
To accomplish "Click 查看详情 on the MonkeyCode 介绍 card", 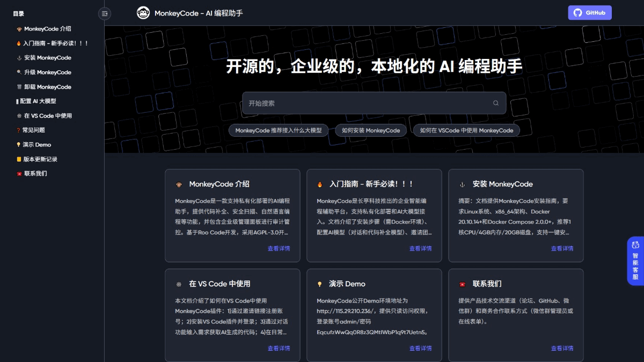I will pos(279,248).
